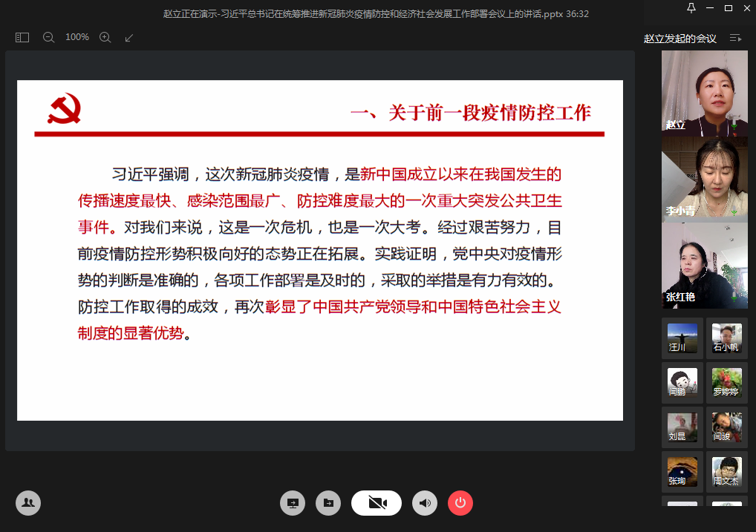Collapse the meeting participant list panel
The height and width of the screenshot is (532, 756).
coord(735,38)
